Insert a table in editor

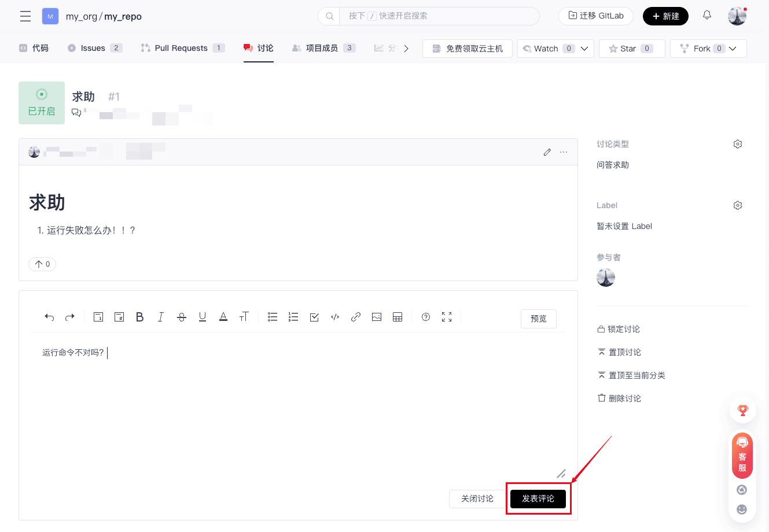(x=398, y=317)
